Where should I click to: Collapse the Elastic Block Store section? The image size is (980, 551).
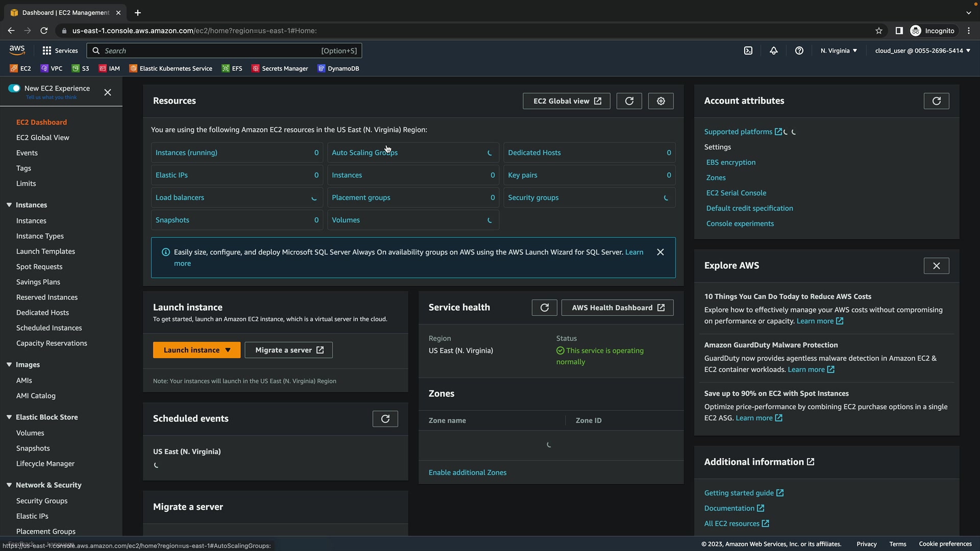(9, 417)
